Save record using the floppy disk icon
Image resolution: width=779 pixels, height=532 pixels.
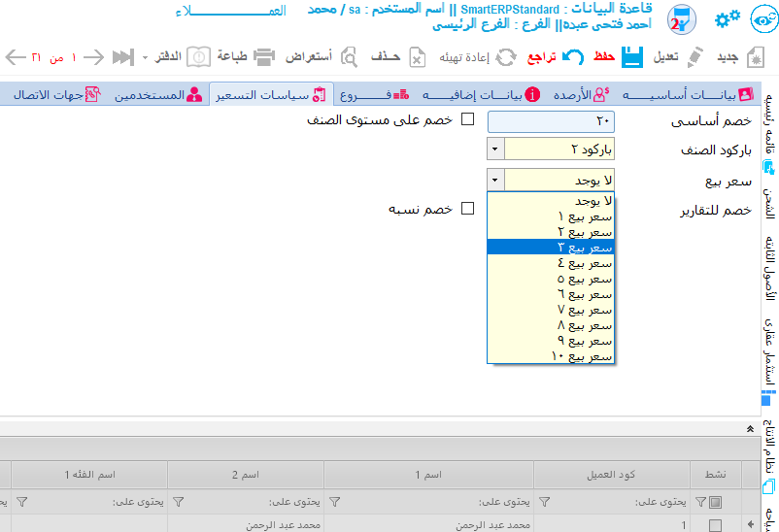click(x=633, y=57)
